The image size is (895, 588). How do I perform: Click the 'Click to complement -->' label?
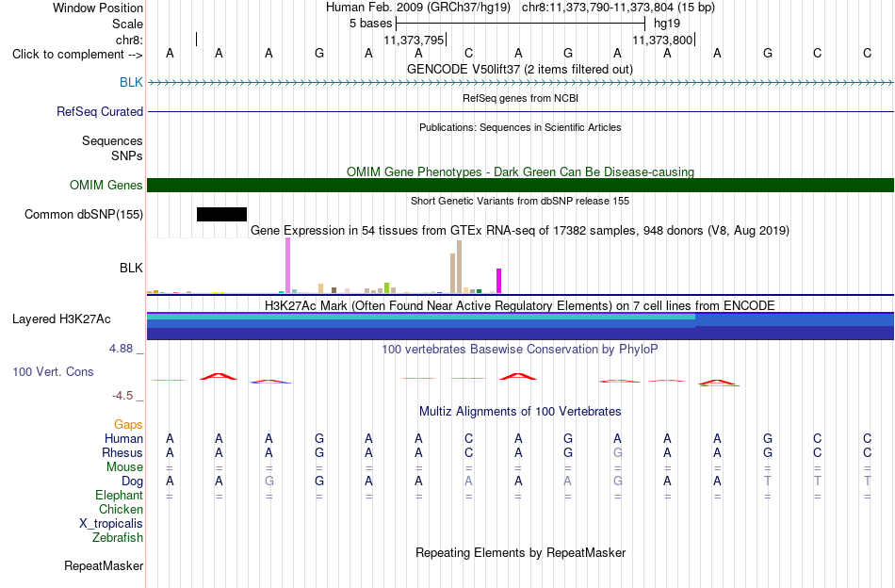(x=77, y=55)
